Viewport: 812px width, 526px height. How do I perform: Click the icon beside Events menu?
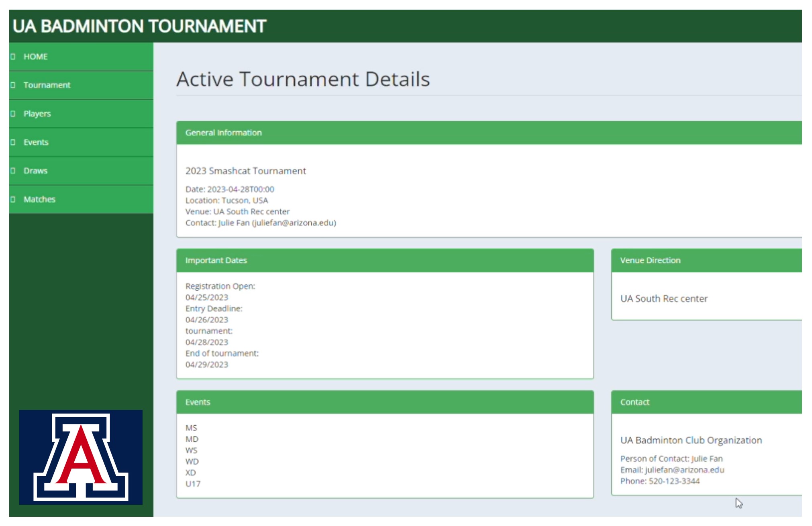(x=13, y=142)
